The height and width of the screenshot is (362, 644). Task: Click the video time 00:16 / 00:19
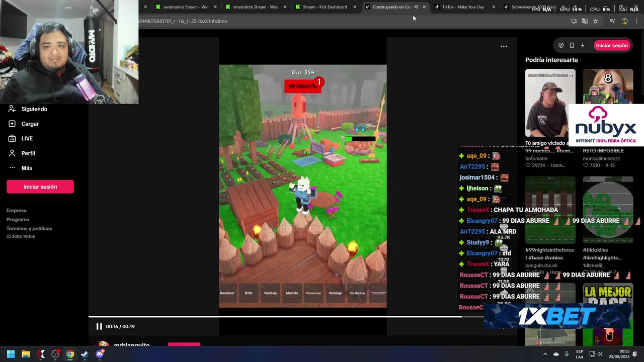[x=120, y=326]
